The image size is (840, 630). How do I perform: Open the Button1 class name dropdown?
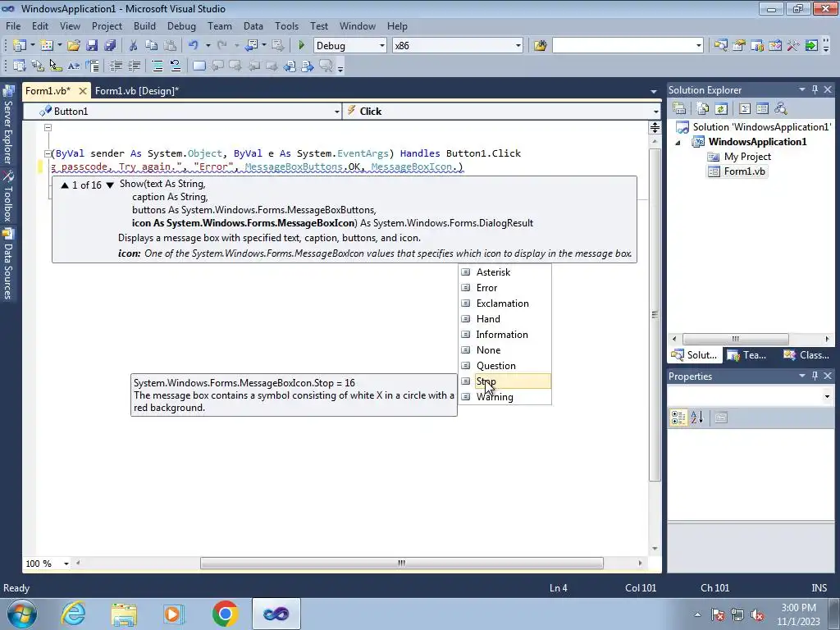pos(337,112)
